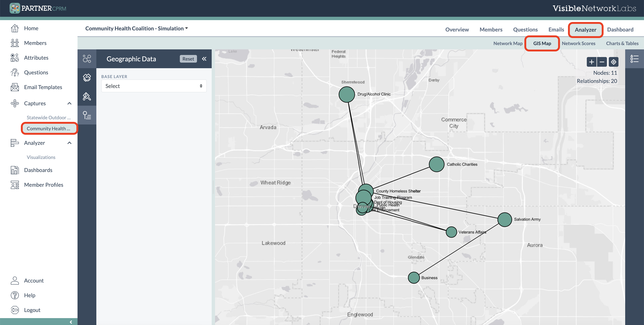Click the gavel tool icon in toolbar
644x325 pixels.
(x=87, y=97)
